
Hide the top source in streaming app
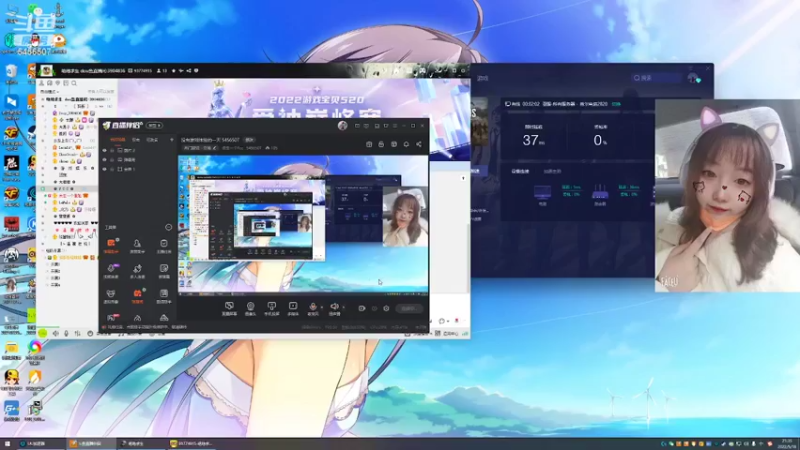105,151
